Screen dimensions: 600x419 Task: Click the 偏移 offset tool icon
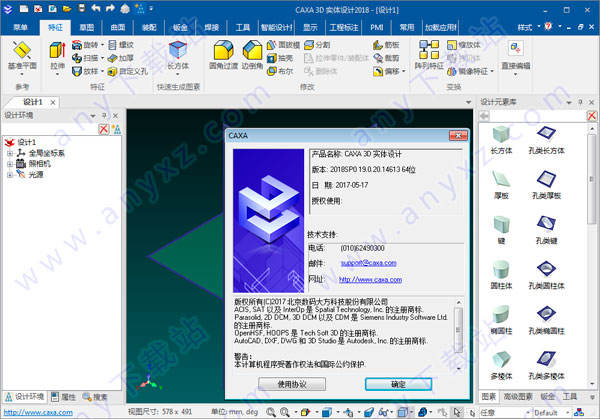(x=378, y=71)
